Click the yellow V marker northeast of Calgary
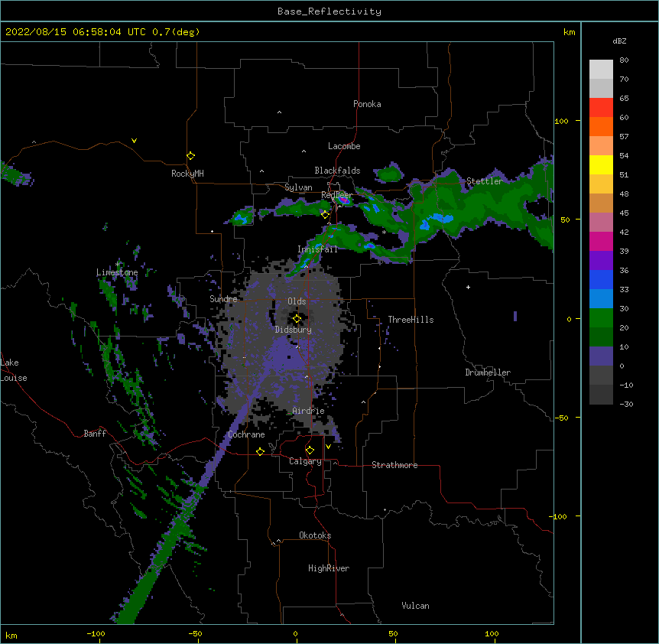Image resolution: width=659 pixels, height=644 pixels. click(x=328, y=447)
